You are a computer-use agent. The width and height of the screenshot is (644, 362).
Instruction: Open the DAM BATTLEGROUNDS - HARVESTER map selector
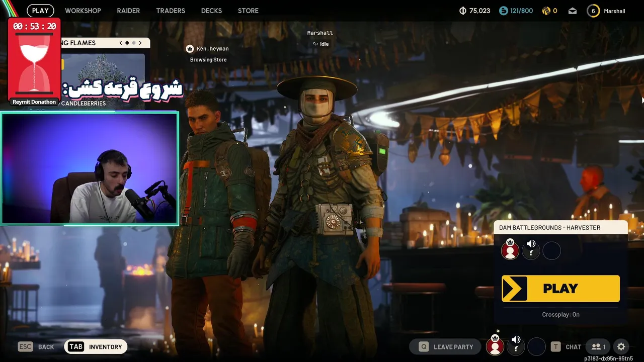[x=560, y=228]
